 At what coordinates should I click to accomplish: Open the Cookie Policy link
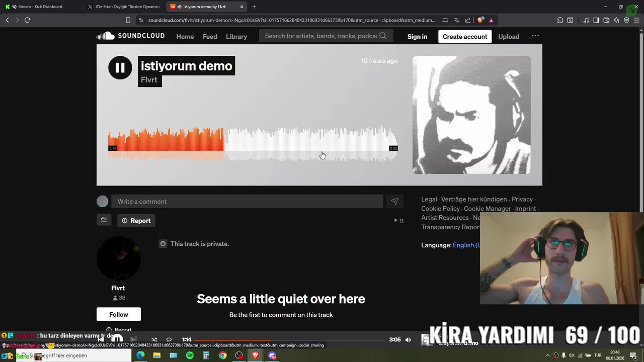click(440, 209)
